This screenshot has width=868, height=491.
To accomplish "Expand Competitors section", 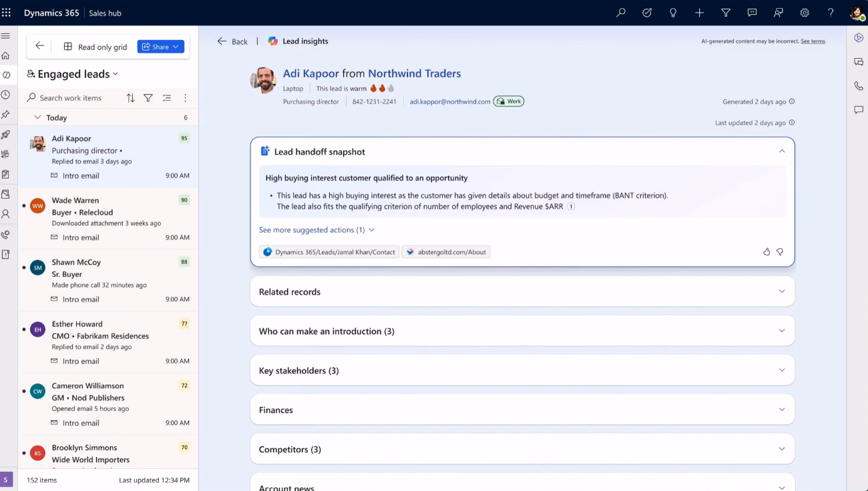I will [x=522, y=449].
